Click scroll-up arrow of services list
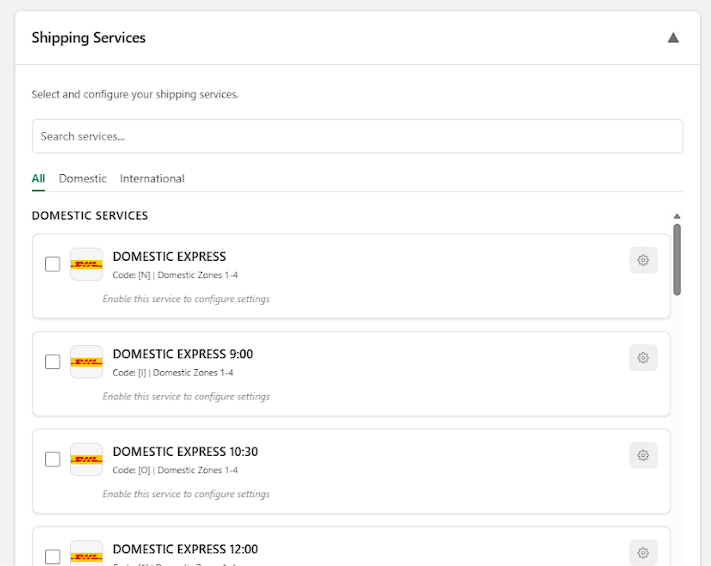 tap(677, 216)
